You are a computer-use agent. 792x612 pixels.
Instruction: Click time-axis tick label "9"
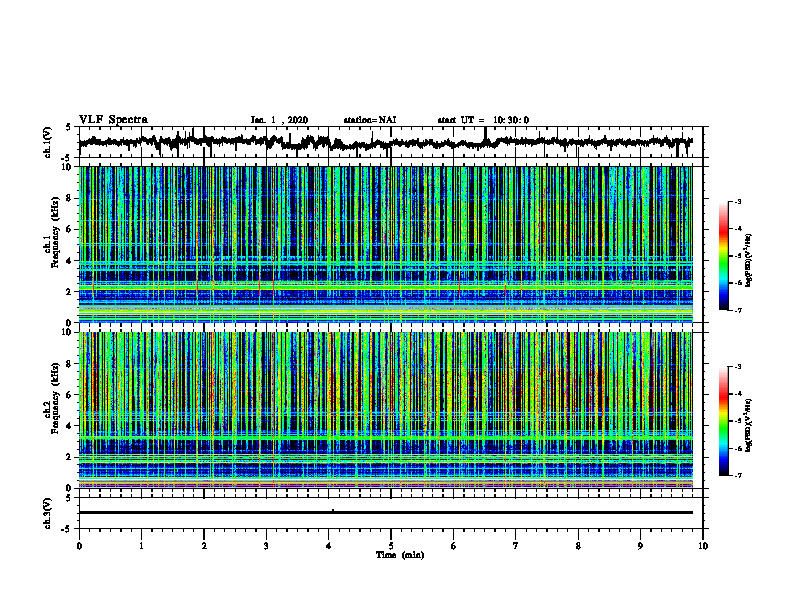(x=640, y=546)
